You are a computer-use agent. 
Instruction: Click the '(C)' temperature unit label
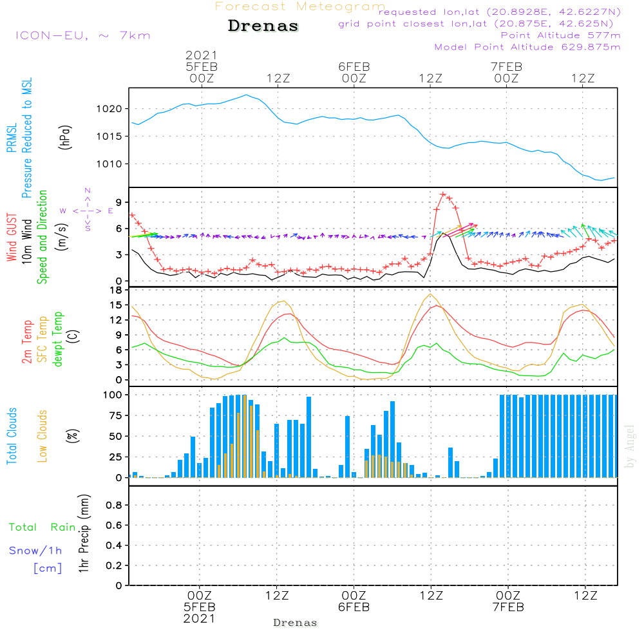73,336
